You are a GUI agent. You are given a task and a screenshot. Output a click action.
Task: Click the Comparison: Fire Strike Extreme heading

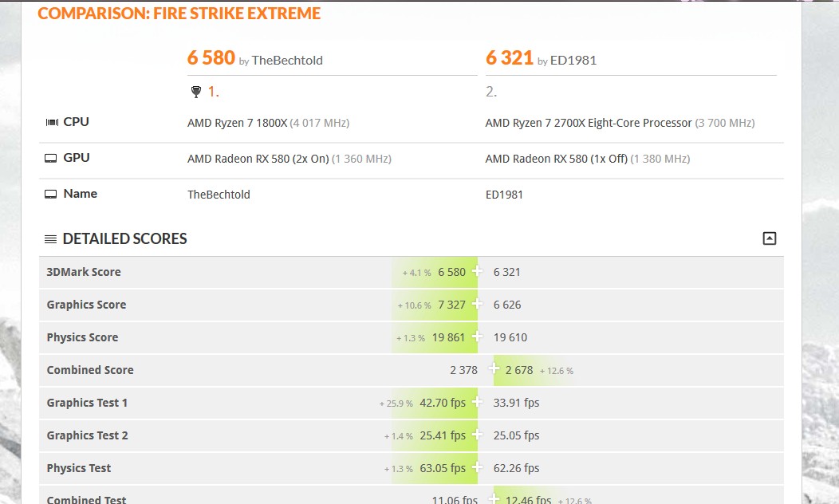179,14
